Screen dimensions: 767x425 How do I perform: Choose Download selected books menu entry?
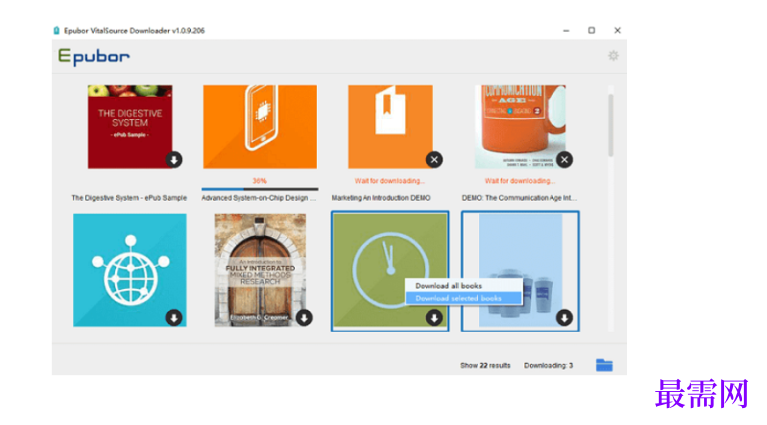[x=464, y=298]
